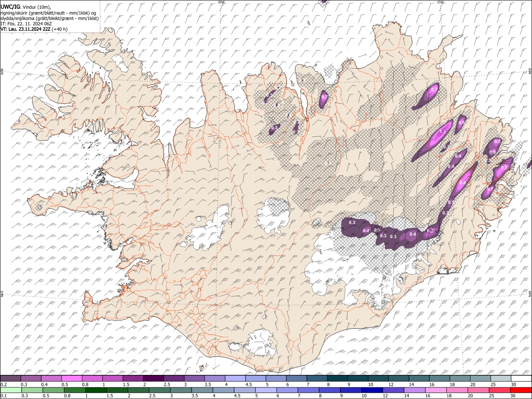
Task: Select the dark purple upper-scale swatch between 2 and 2.5
Action: 153,378
